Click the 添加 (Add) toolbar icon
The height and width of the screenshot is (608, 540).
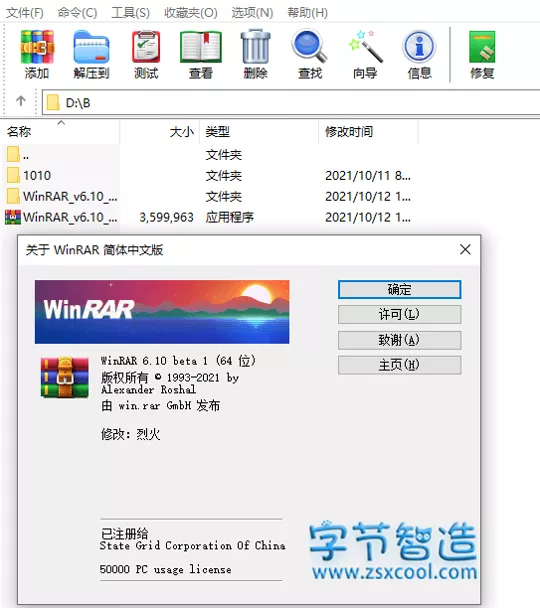coord(37,55)
